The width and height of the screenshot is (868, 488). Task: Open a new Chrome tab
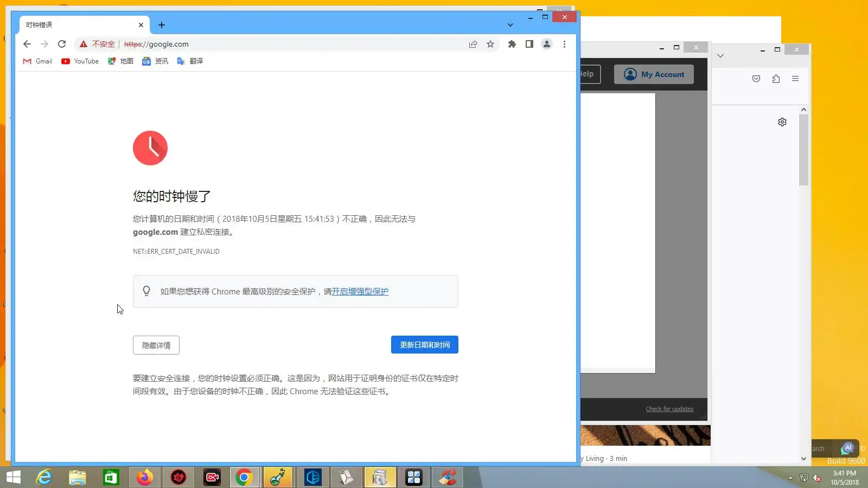point(162,25)
